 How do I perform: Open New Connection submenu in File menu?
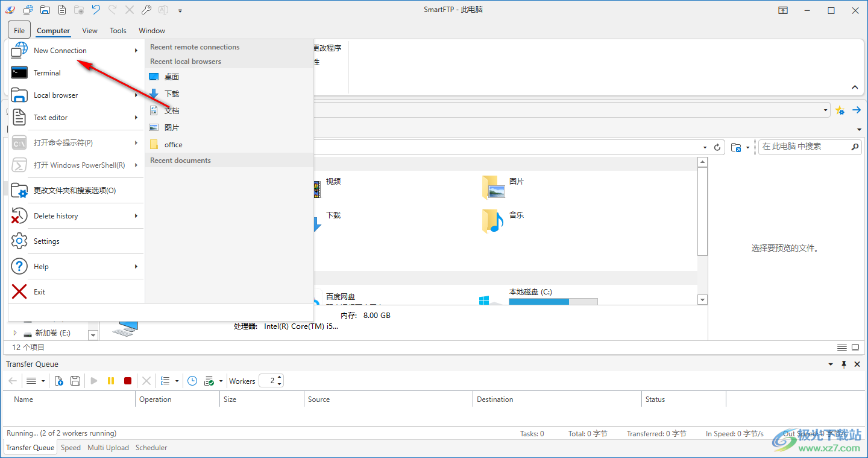click(76, 51)
